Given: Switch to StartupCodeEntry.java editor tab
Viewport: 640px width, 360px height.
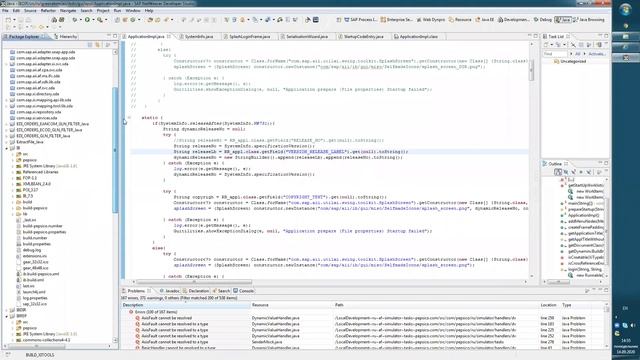Looking at the screenshot, I should click(362, 37).
